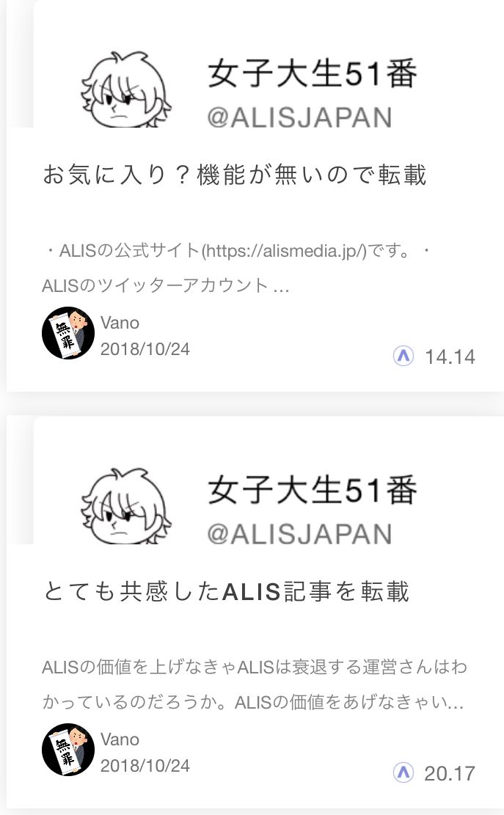Click @ALISJAPAN handle in second card

tap(299, 534)
